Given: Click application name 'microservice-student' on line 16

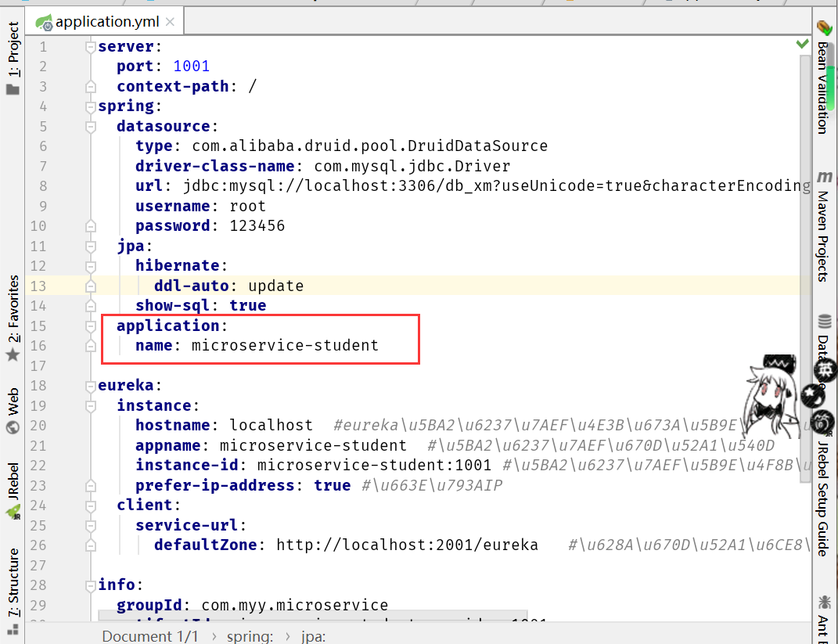Looking at the screenshot, I should tap(285, 346).
